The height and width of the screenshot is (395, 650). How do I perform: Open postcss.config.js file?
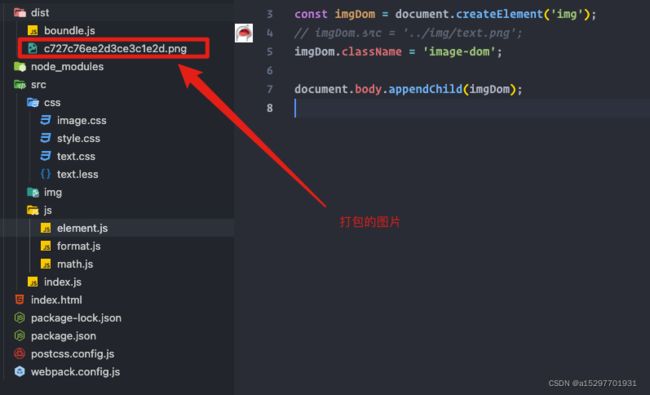(73, 354)
